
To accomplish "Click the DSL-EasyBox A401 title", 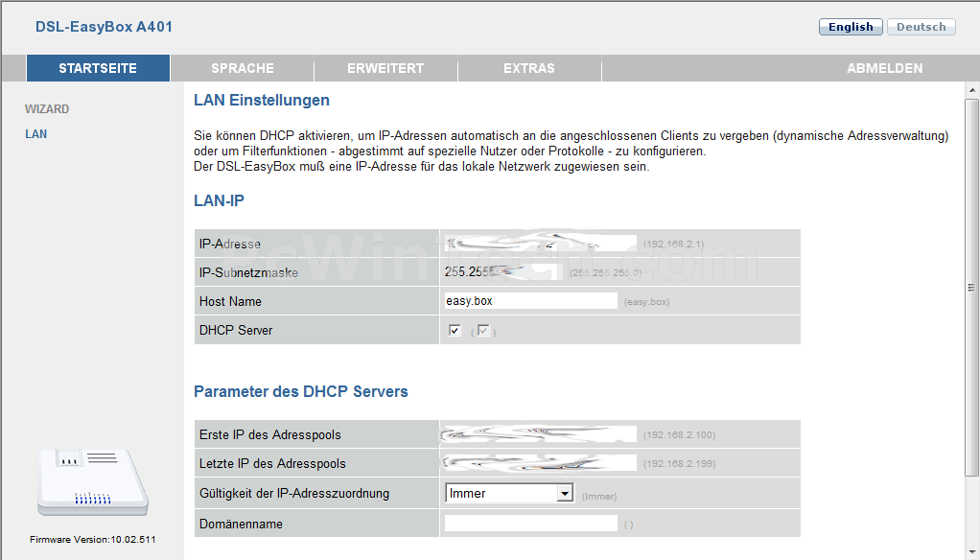I will (104, 27).
